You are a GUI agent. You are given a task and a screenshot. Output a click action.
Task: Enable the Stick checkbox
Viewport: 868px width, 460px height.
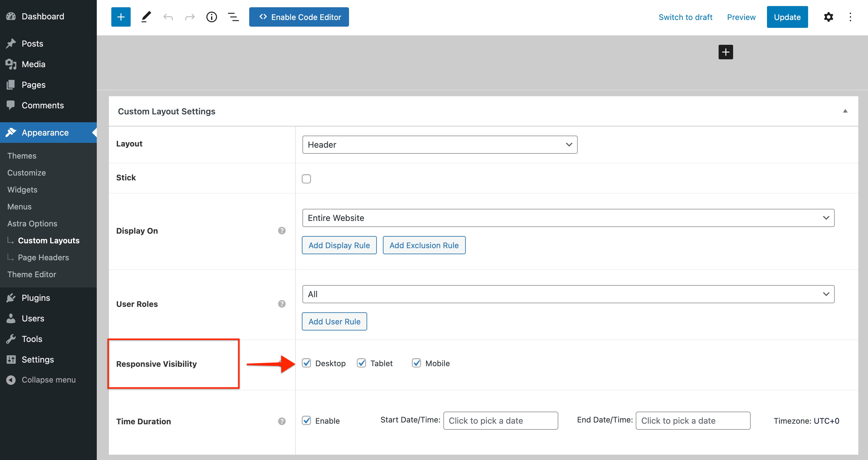(306, 179)
